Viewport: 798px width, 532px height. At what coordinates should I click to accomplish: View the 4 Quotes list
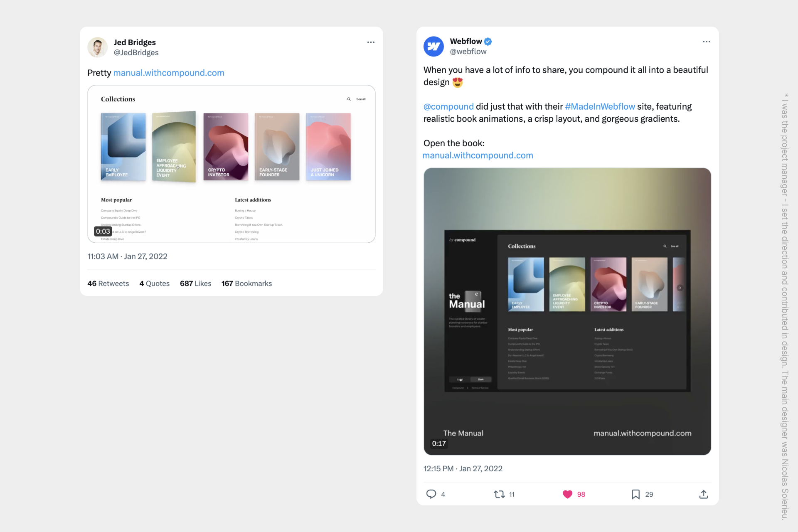[x=154, y=283]
